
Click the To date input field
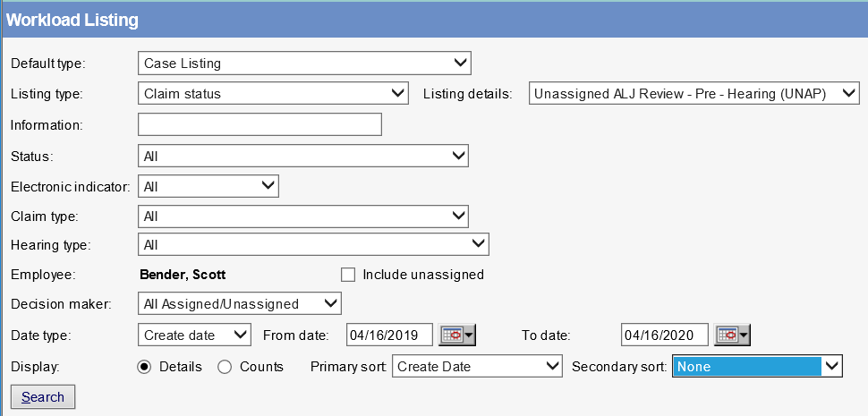coord(664,335)
